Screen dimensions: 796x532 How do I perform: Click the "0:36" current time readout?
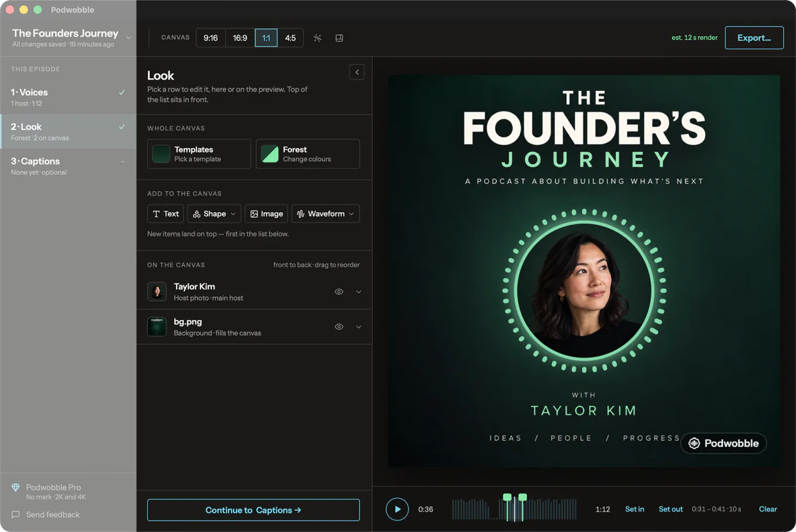pos(426,509)
